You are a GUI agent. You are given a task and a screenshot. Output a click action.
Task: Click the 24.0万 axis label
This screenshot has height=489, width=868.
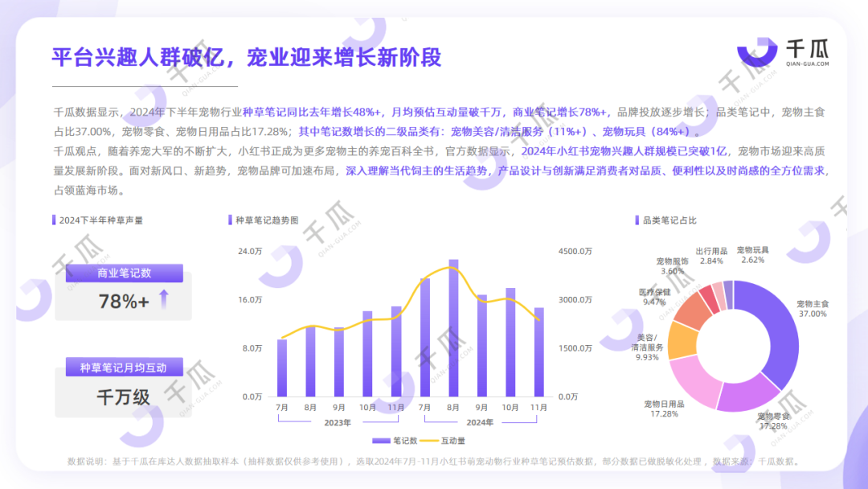coord(250,252)
